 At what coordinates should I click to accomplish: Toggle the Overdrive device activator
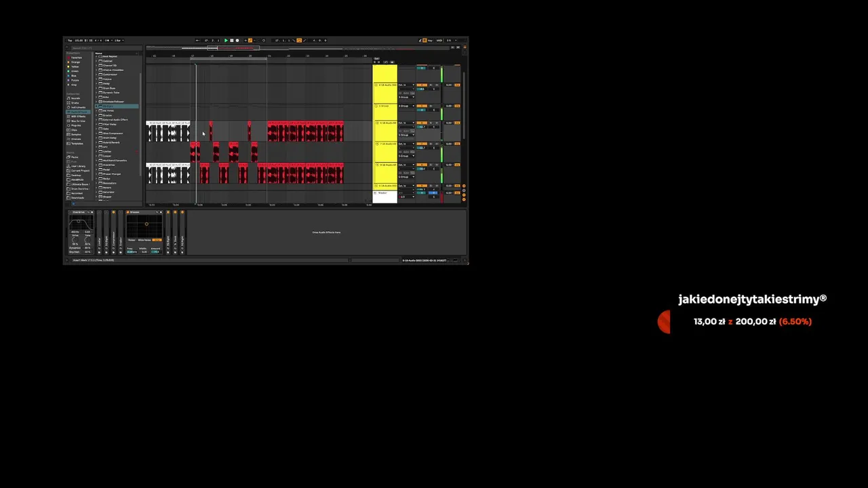71,212
